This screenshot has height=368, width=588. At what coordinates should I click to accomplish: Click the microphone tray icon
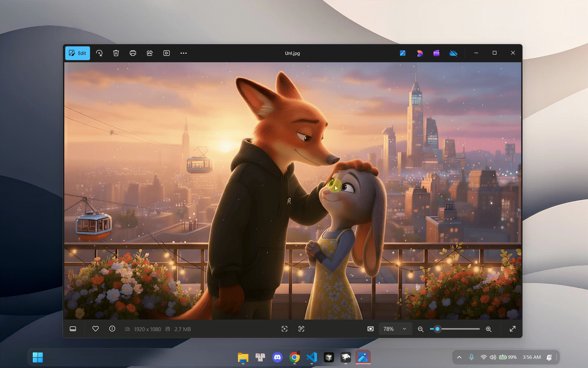click(x=472, y=357)
